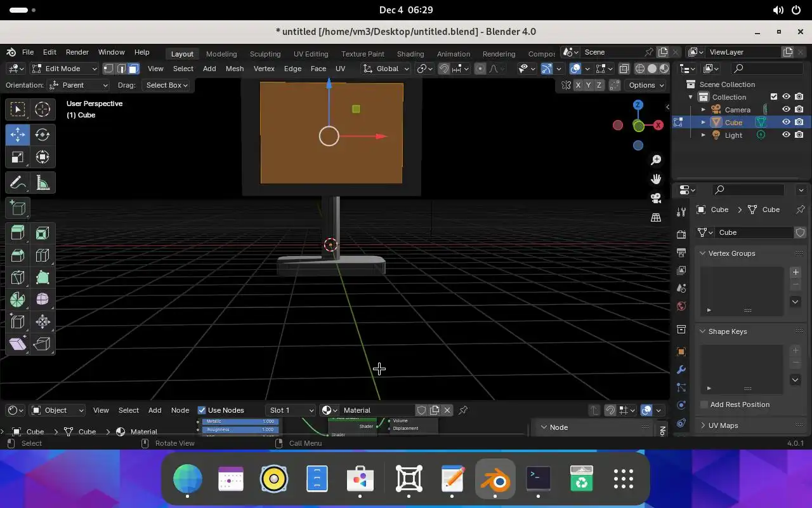Select the Add Cube tool
Screen dimensions: 812x508
pos(18,208)
